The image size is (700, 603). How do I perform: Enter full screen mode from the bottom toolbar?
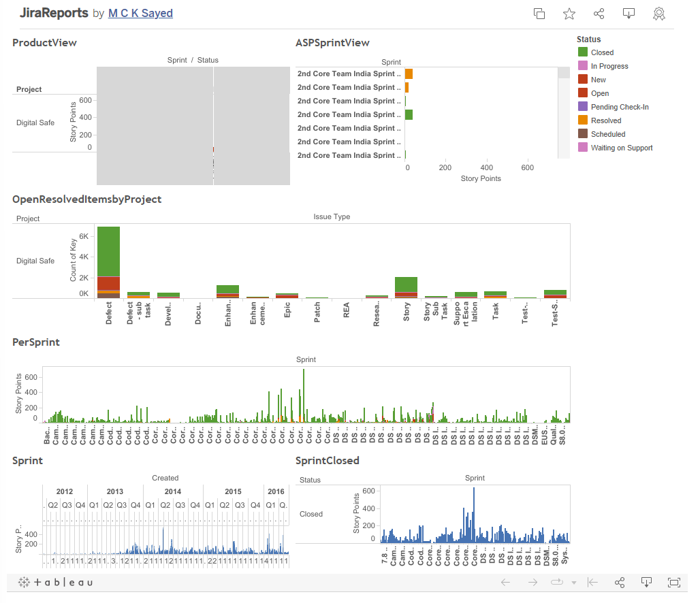pos(673,582)
